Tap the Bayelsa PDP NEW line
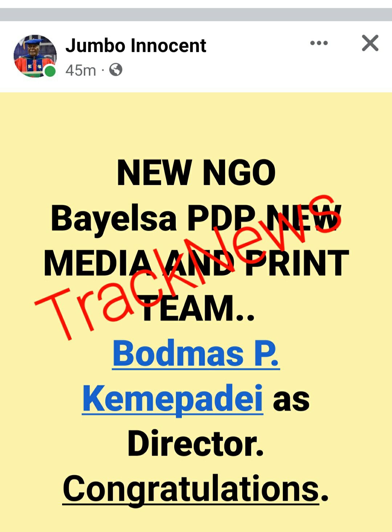 point(196,218)
